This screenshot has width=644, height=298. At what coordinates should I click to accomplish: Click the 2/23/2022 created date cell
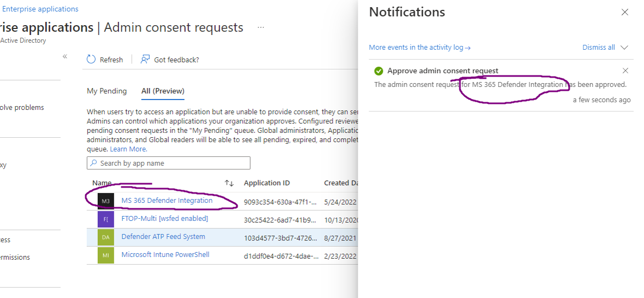pos(340,256)
